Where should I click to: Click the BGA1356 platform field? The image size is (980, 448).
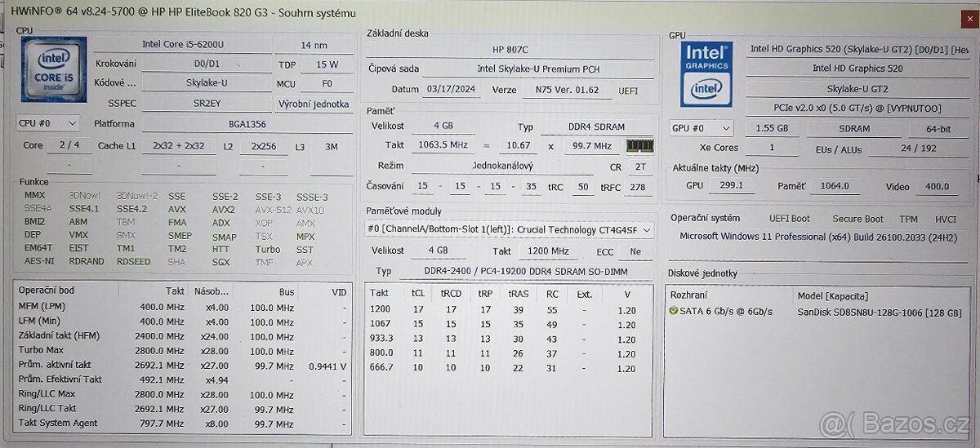(x=247, y=124)
